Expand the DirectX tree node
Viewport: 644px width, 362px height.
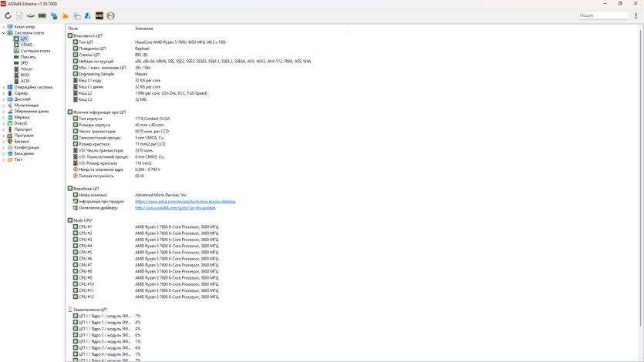click(x=4, y=123)
